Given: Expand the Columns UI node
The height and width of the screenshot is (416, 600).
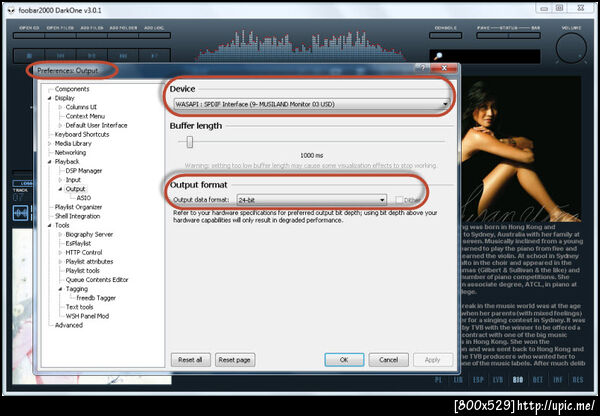Looking at the screenshot, I should coord(60,107).
